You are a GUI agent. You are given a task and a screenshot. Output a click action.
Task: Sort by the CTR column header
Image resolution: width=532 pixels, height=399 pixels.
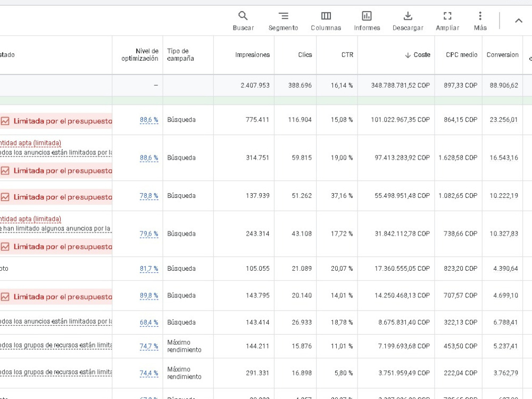347,55
